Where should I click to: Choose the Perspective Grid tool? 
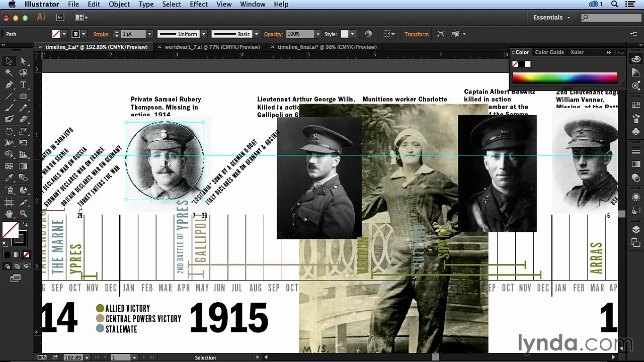[23, 155]
